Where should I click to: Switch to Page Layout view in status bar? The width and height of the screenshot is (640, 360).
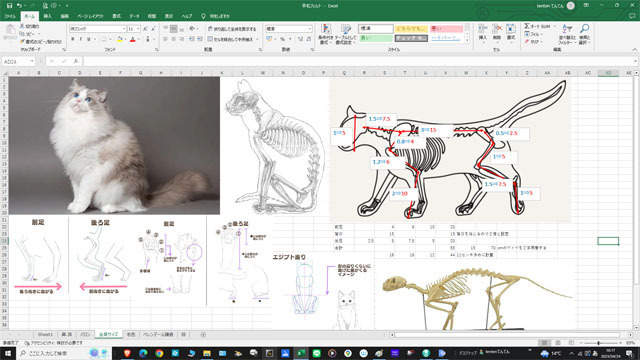(x=558, y=343)
